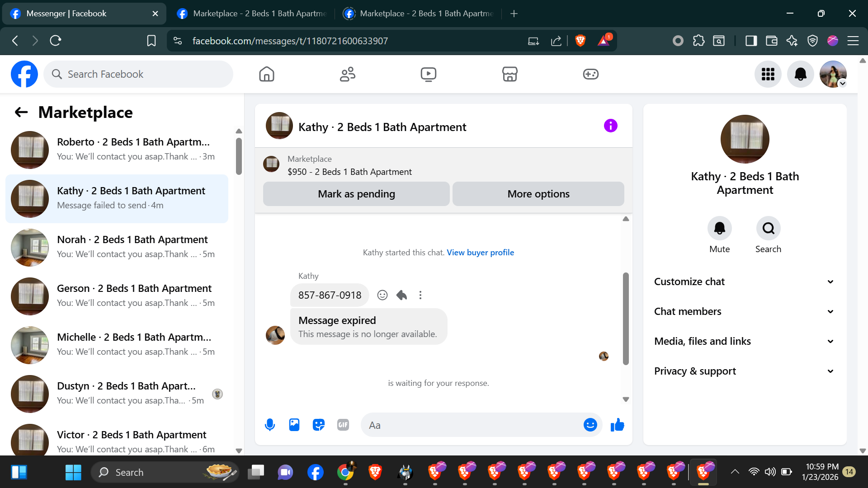Screen dimensions: 868x488
Task: Expand Media, files and links section
Action: (x=745, y=341)
